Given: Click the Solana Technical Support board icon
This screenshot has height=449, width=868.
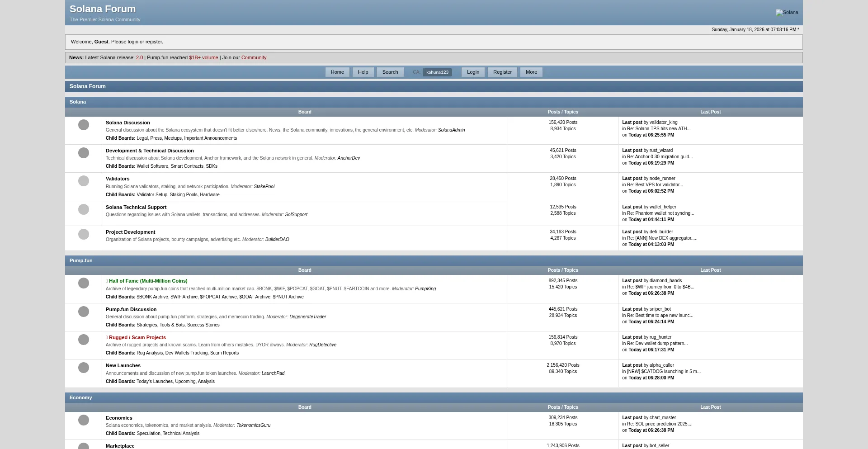Looking at the screenshot, I should (84, 209).
